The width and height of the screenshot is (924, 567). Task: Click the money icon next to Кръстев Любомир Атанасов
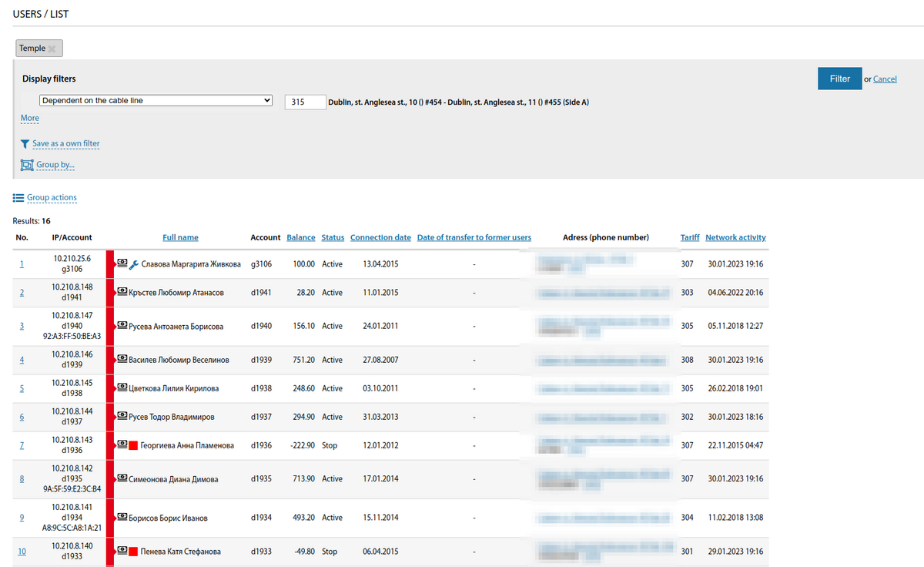click(122, 293)
